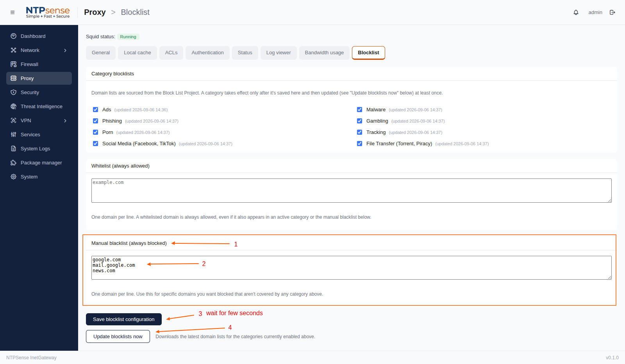Click Save blocklist configuration button

[x=124, y=319]
